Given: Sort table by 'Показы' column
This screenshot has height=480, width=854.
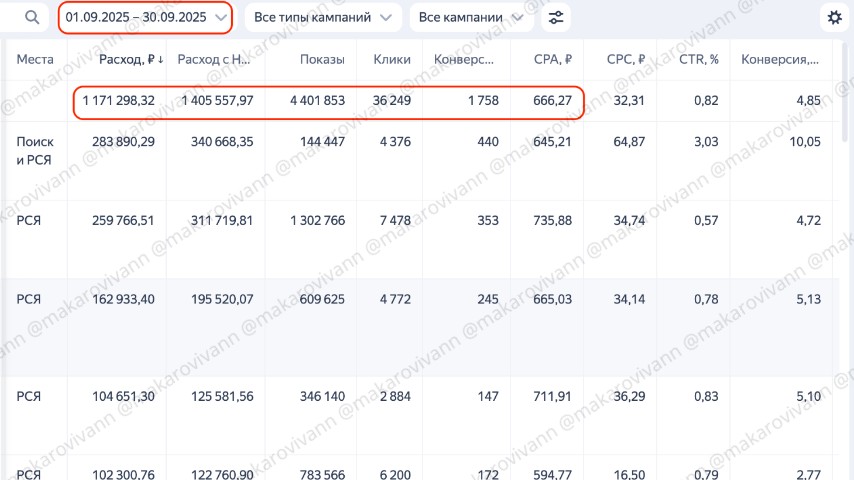Looking at the screenshot, I should tap(323, 60).
